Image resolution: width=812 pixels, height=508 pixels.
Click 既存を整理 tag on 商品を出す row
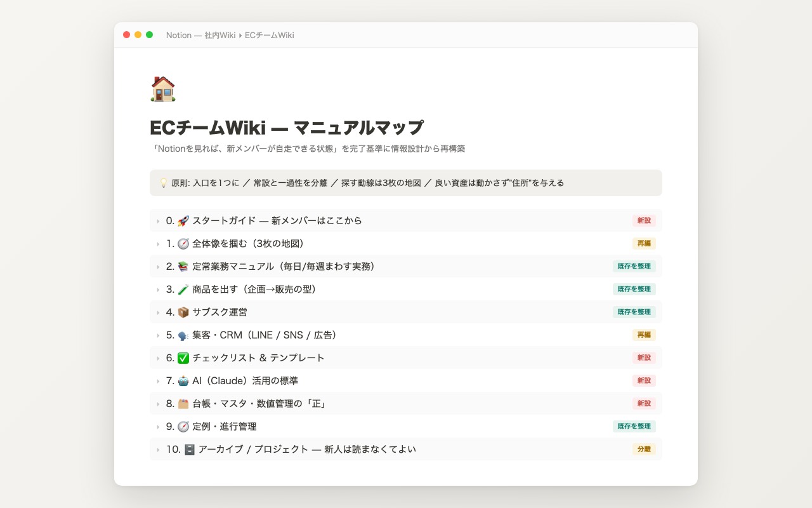pyautogui.click(x=634, y=290)
